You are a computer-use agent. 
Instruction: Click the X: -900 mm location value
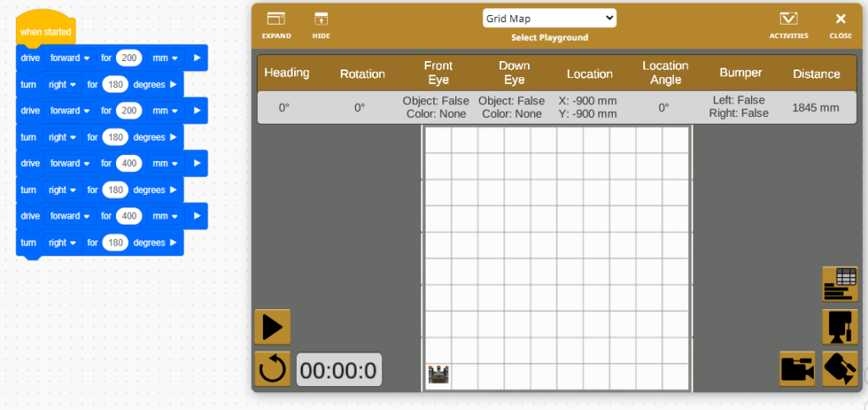587,101
